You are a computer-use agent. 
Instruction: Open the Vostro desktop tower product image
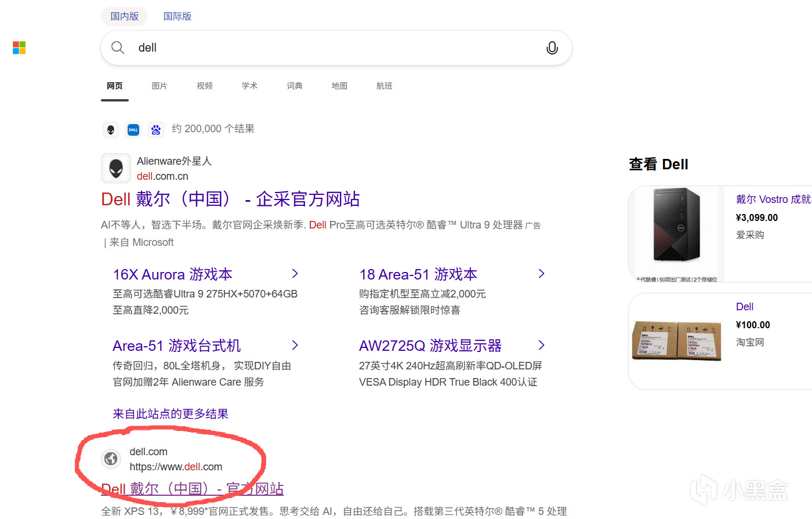677,233
